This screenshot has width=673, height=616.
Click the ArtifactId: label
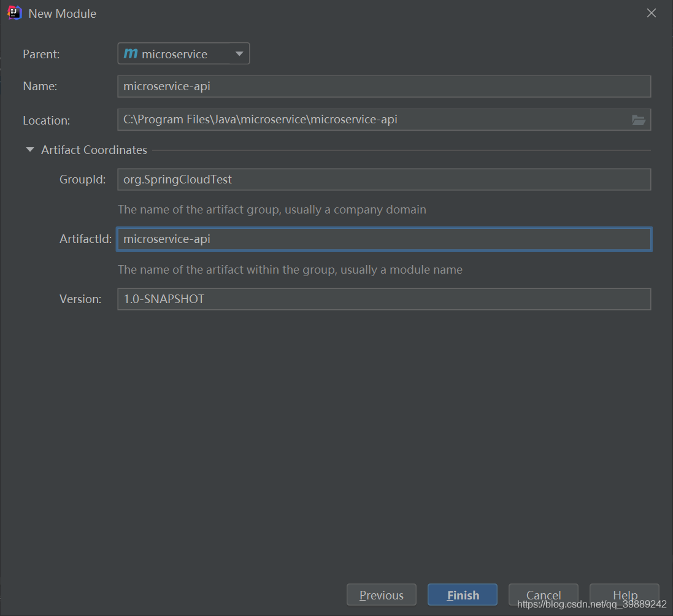tap(85, 239)
